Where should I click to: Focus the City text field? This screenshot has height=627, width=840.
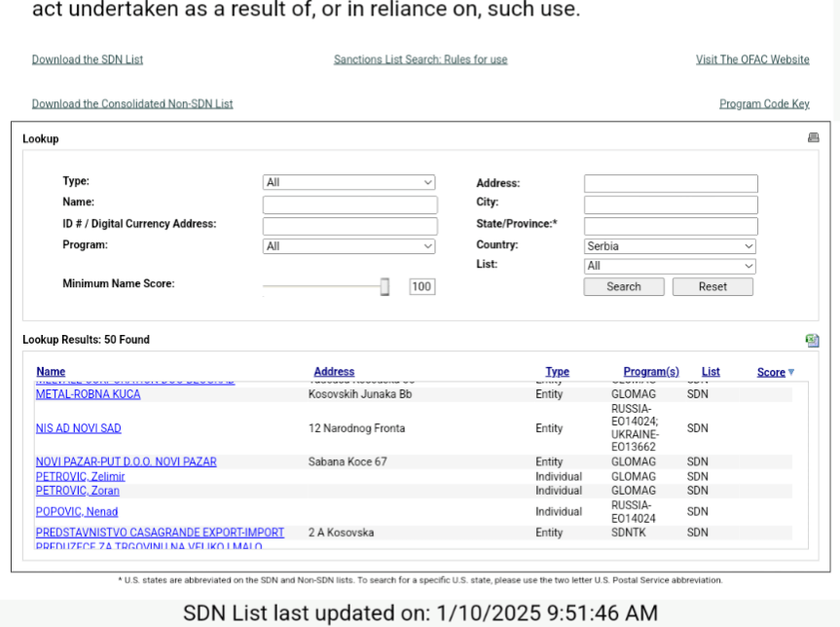click(670, 204)
